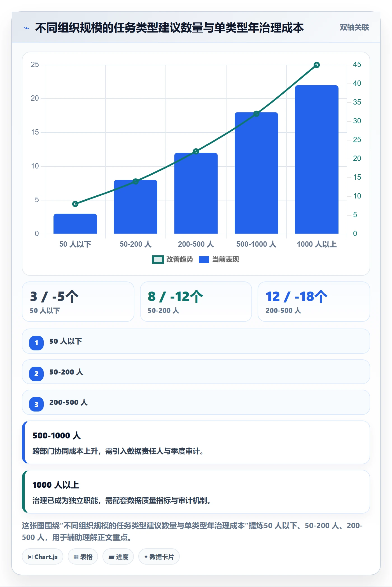Open the 12 / -18个 data card
The height and width of the screenshot is (587, 392).
click(314, 302)
